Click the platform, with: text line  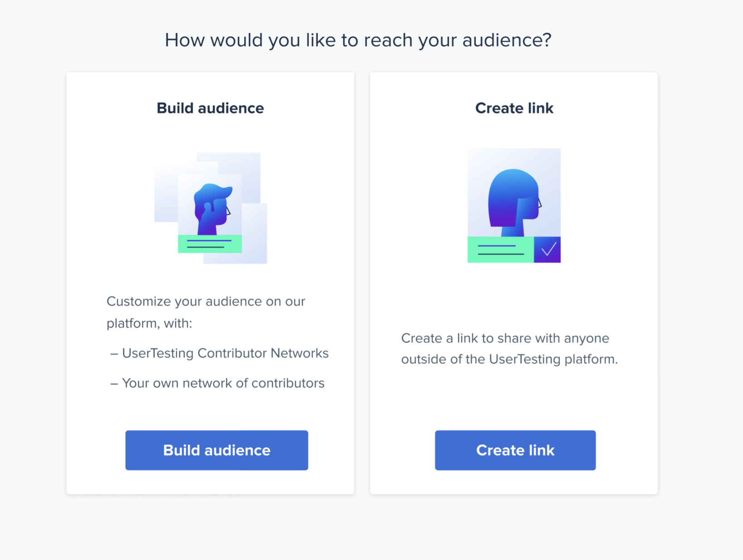(149, 323)
